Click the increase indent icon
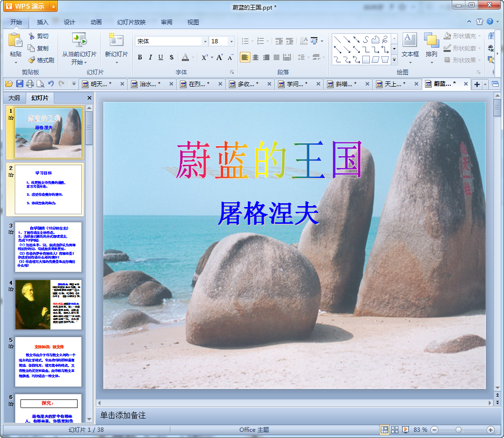The height and width of the screenshot is (438, 504). point(290,41)
